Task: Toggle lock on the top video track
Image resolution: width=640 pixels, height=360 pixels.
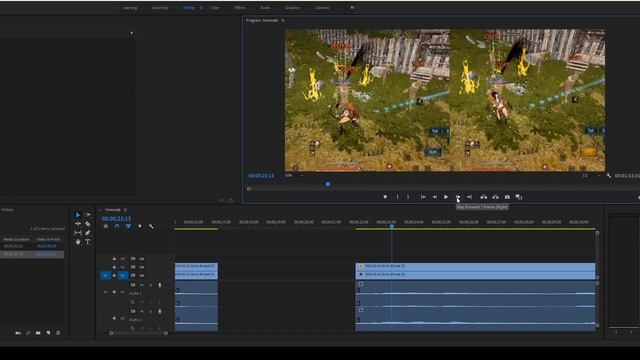Action: pyautogui.click(x=114, y=259)
